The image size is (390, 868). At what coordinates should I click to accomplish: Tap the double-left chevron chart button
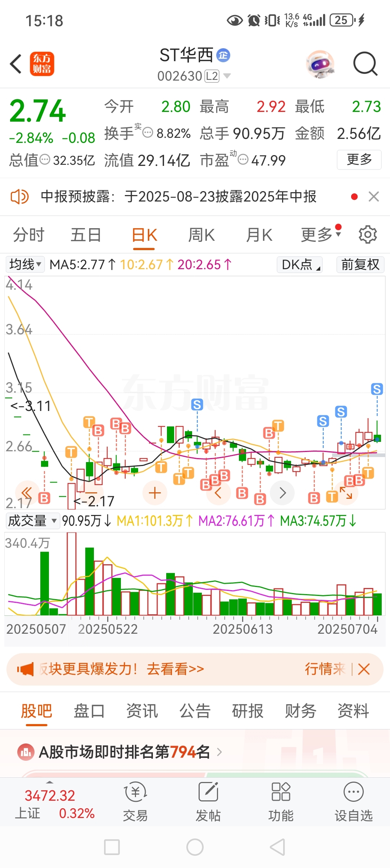click(x=27, y=493)
